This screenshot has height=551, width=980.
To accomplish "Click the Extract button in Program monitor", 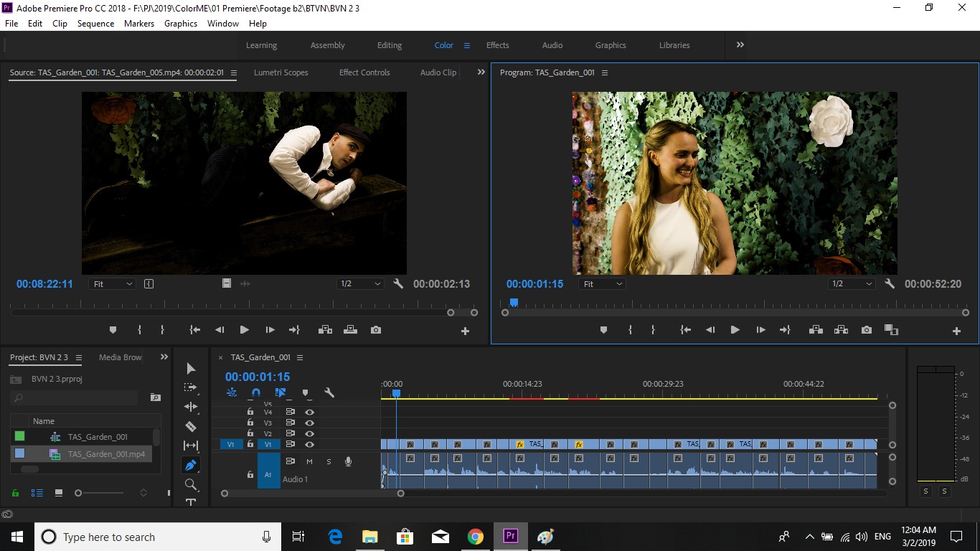I will click(841, 330).
